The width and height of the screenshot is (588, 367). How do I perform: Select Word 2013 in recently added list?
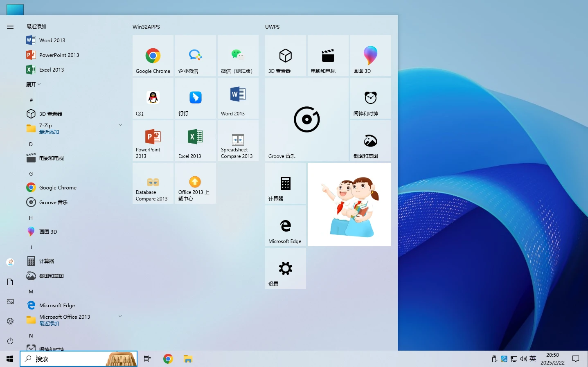[52, 40]
